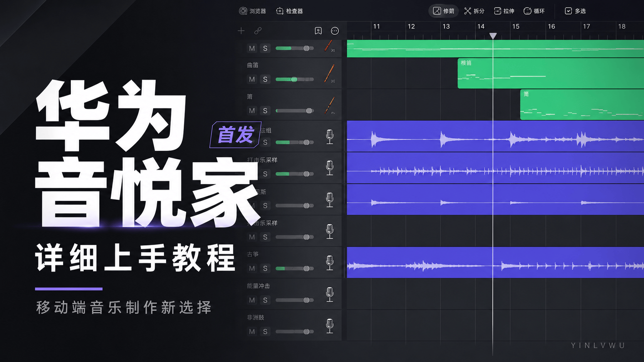Click the 弦组 track volume slider
This screenshot has height=362, width=644.
click(295, 142)
